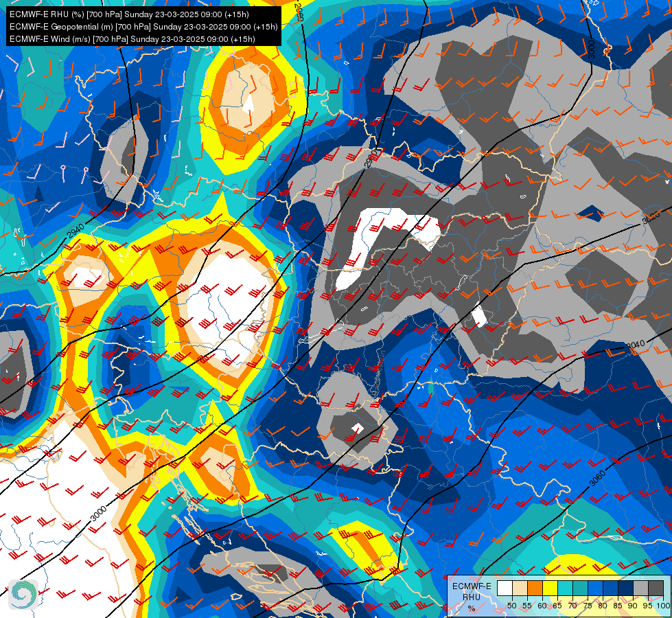Click the '3020' contour label at right edge

click(651, 218)
